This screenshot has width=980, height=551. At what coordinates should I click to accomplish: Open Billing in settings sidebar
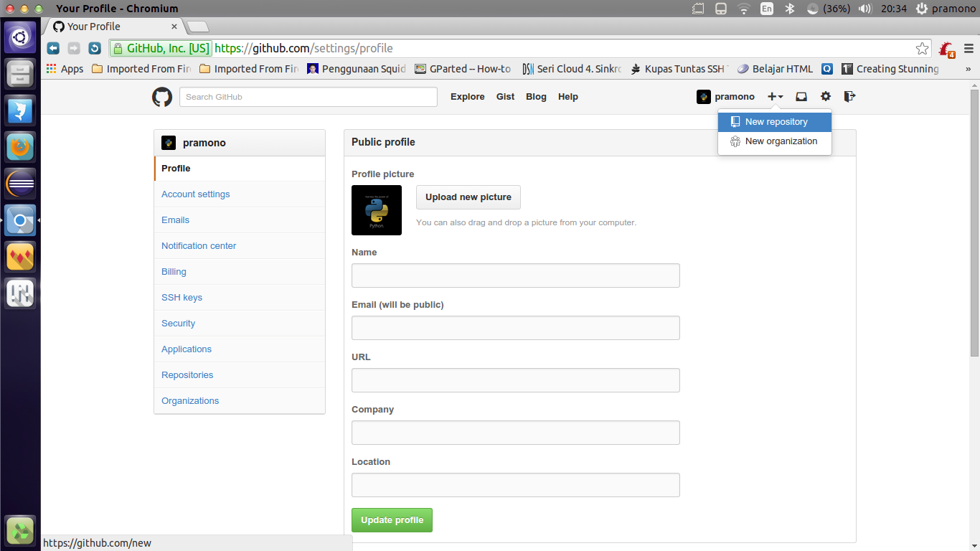pyautogui.click(x=240, y=272)
